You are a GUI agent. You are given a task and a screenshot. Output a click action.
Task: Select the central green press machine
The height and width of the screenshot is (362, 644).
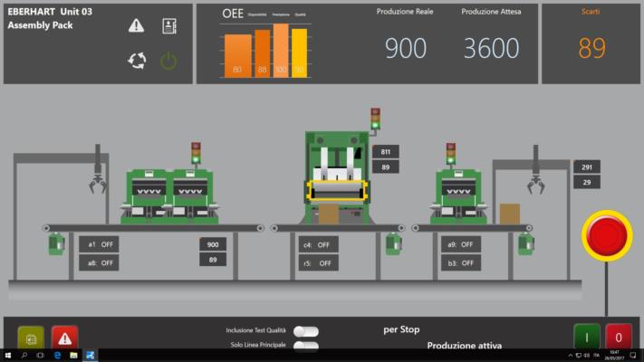337,177
